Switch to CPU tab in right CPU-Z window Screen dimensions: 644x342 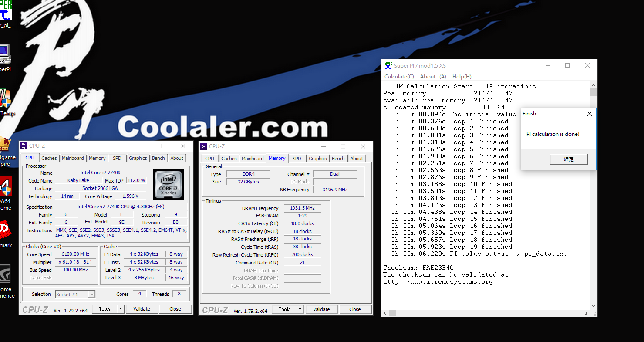(x=210, y=159)
